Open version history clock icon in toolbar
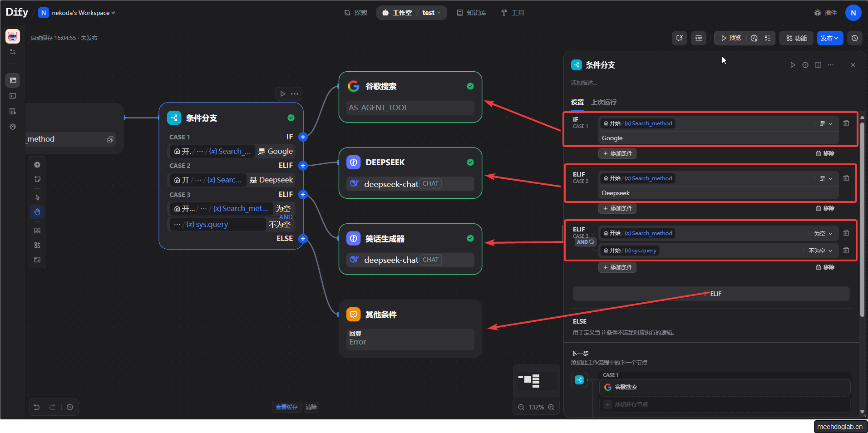Viewport: 868px width, 433px height. (x=855, y=38)
